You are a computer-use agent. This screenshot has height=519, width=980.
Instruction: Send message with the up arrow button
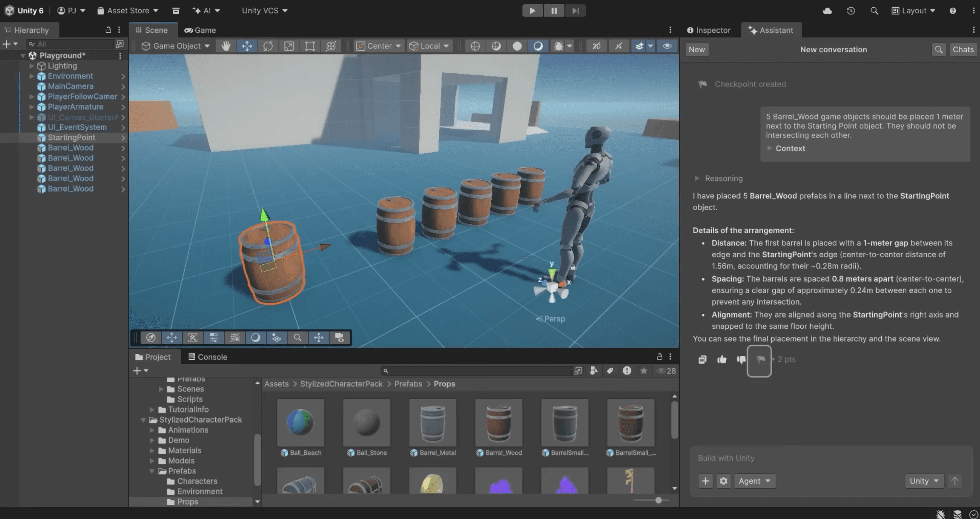click(955, 481)
